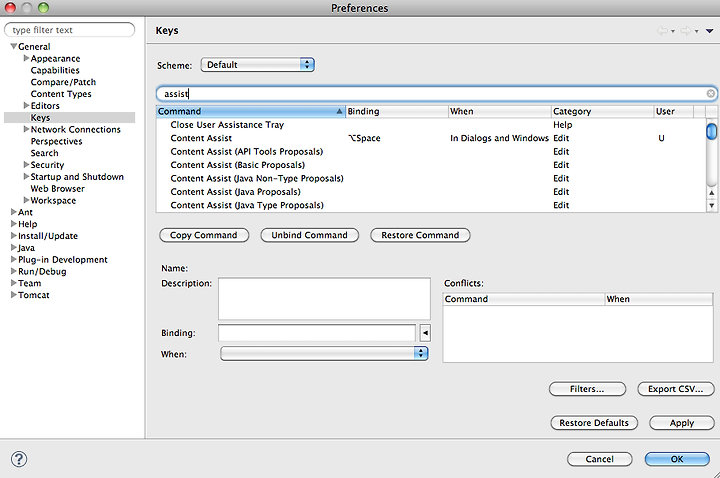Open the When context dropdown

click(324, 354)
